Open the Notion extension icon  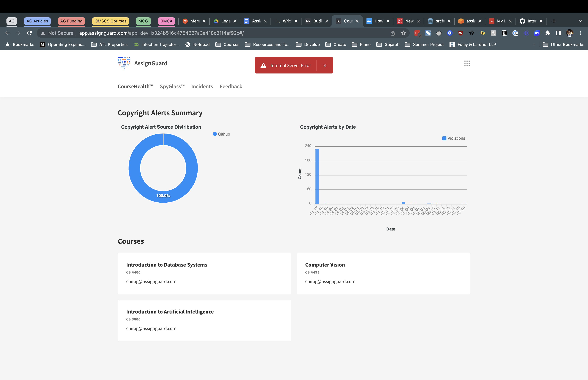[x=504, y=33]
